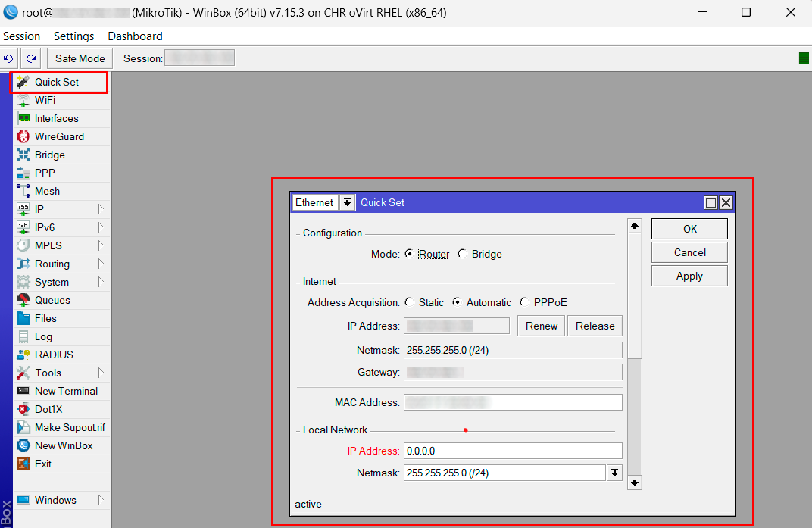This screenshot has width=812, height=528.
Task: Click the RADIUS sidebar icon
Action: point(23,355)
